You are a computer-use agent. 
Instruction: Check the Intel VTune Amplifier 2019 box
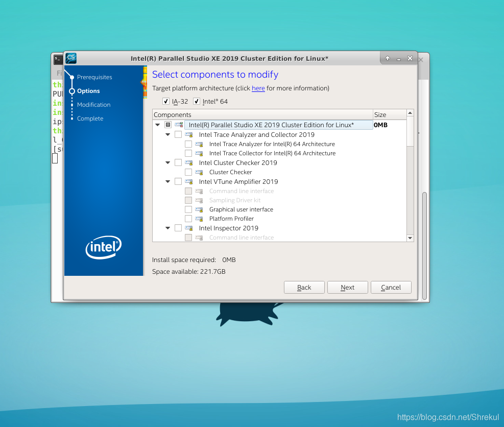point(178,181)
